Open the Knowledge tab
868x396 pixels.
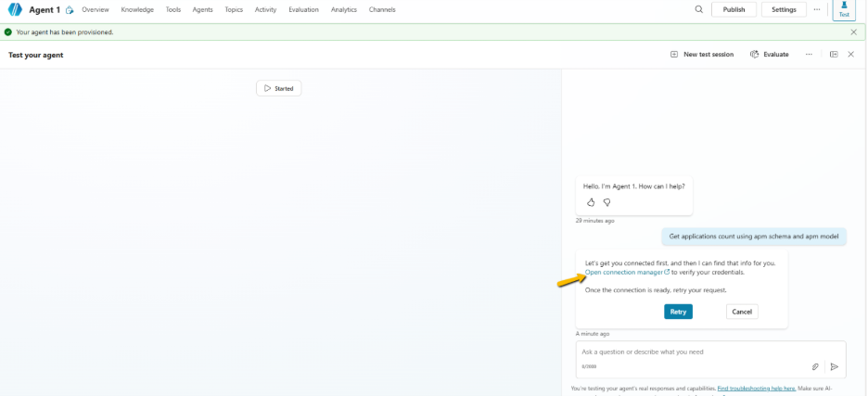pos(137,9)
